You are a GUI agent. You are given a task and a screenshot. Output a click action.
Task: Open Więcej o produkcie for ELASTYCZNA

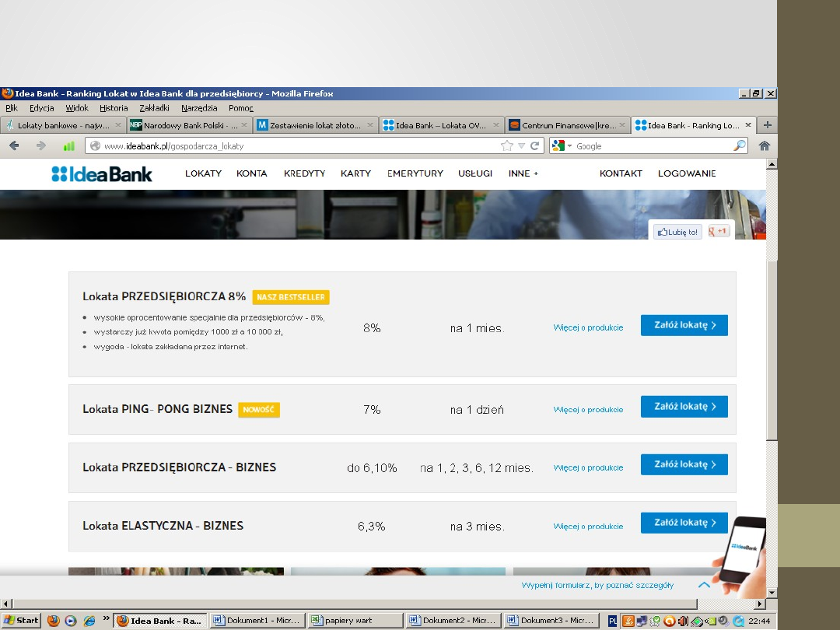coord(588,527)
